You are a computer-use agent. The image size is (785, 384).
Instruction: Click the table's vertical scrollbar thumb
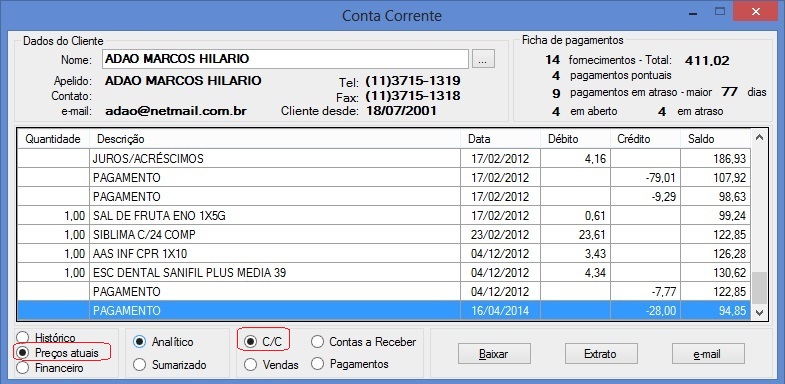coord(759,288)
